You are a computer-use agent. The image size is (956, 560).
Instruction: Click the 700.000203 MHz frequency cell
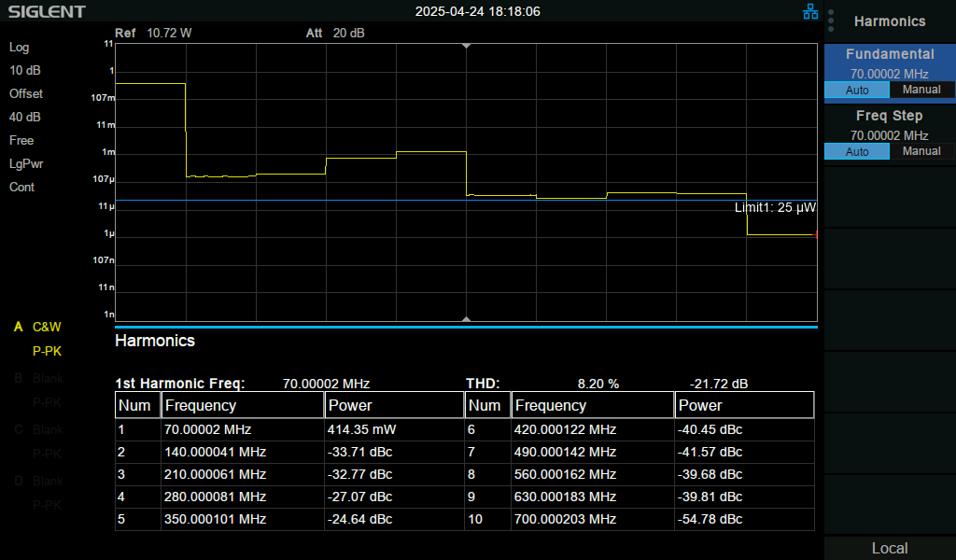pyautogui.click(x=593, y=519)
